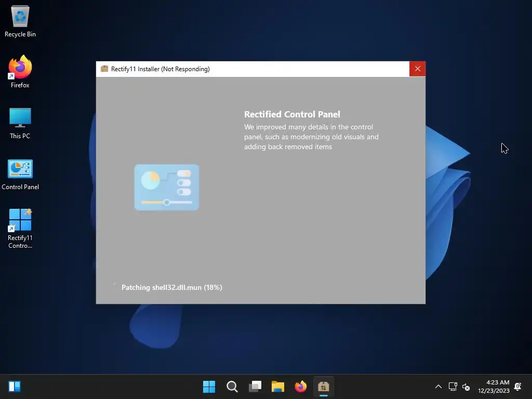Viewport: 532px width, 399px height.
Task: Click the Rectified Control Panel heading
Action: point(292,114)
